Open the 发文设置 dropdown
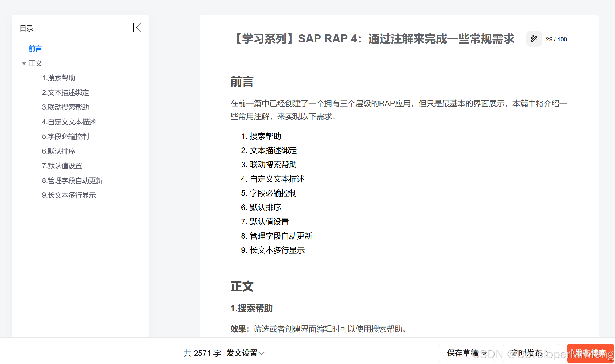 pos(245,353)
